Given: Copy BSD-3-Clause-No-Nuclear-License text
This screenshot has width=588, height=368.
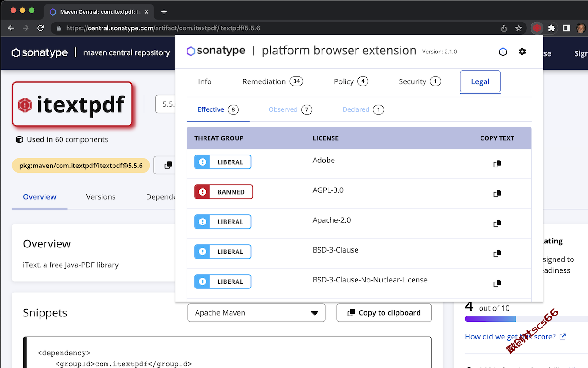Looking at the screenshot, I should point(497,283).
